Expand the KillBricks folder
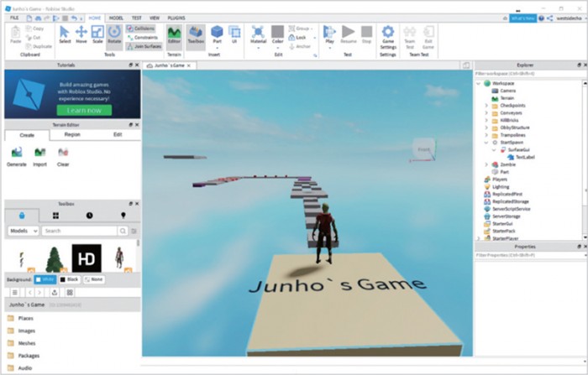 coord(486,120)
